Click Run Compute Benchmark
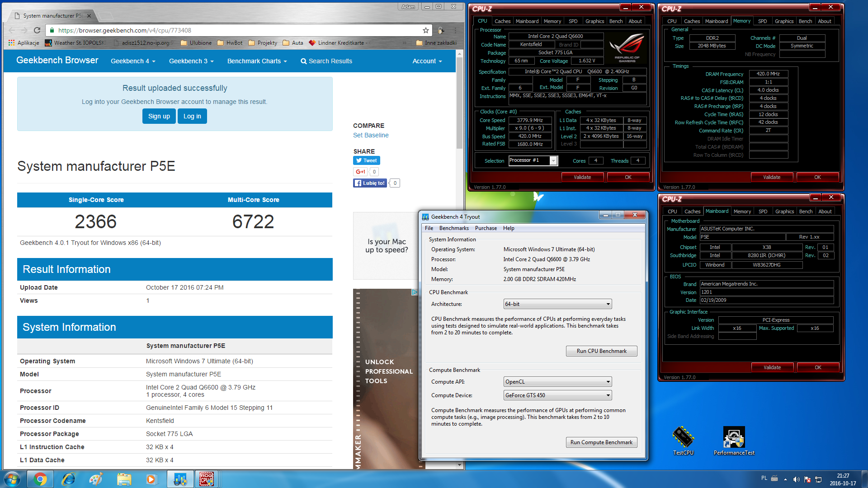This screenshot has height=488, width=868. tap(601, 442)
